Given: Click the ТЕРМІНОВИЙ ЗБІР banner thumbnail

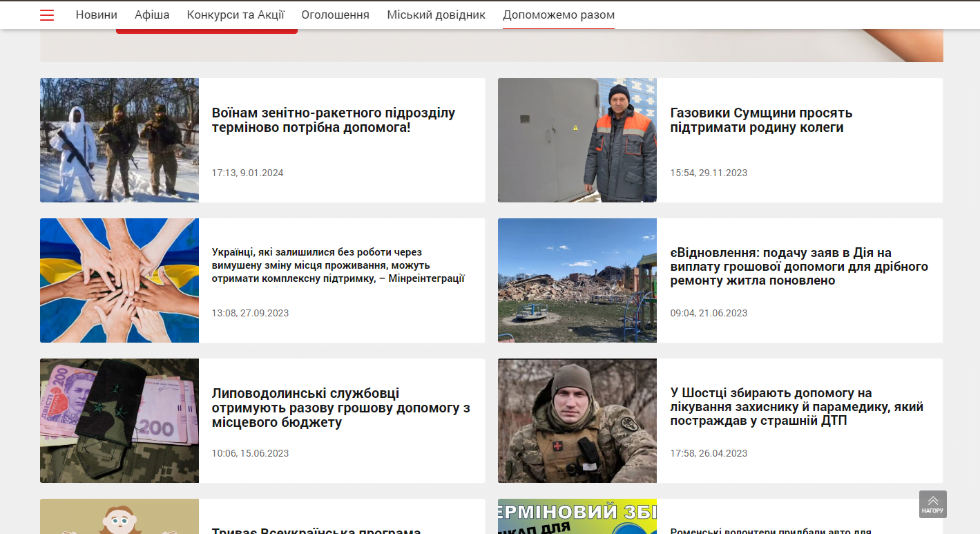Looking at the screenshot, I should coord(577,517).
